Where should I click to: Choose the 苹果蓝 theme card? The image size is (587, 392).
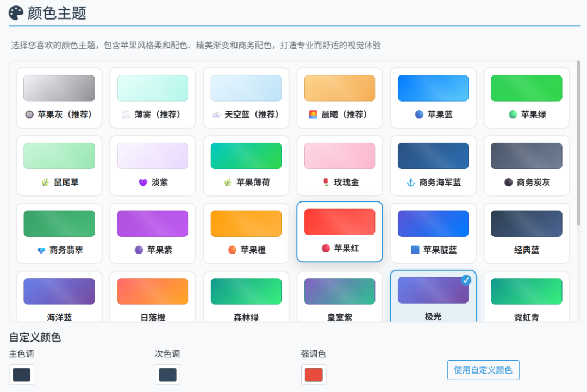click(433, 98)
